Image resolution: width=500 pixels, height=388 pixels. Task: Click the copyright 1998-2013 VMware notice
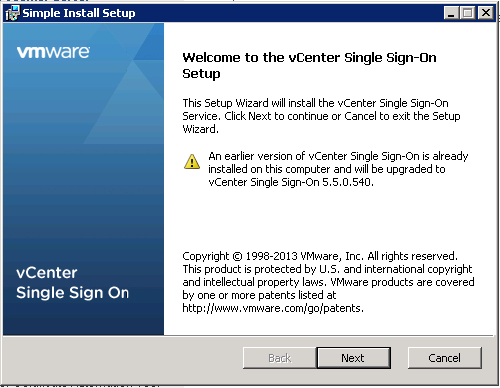tap(328, 282)
